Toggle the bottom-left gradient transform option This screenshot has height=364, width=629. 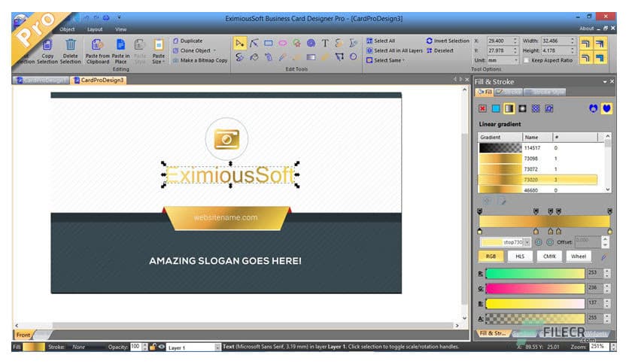[585, 58]
